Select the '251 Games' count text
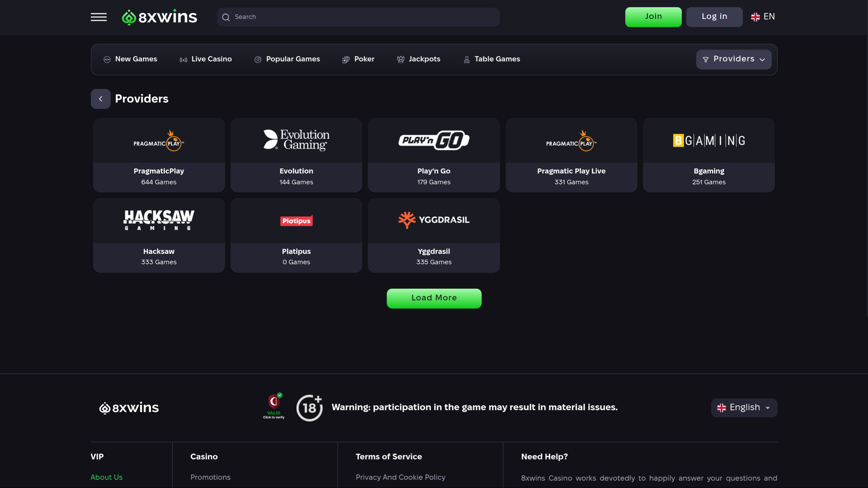The image size is (868, 488). (709, 182)
